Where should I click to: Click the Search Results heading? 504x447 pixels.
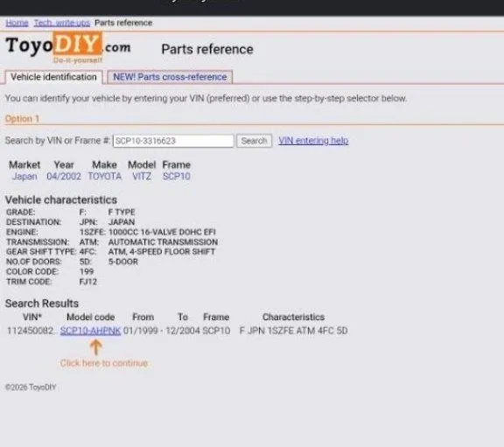point(42,304)
